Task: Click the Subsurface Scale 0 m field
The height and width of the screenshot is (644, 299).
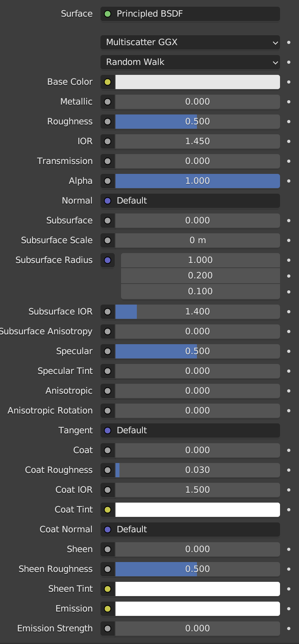Action: pyautogui.click(x=198, y=240)
